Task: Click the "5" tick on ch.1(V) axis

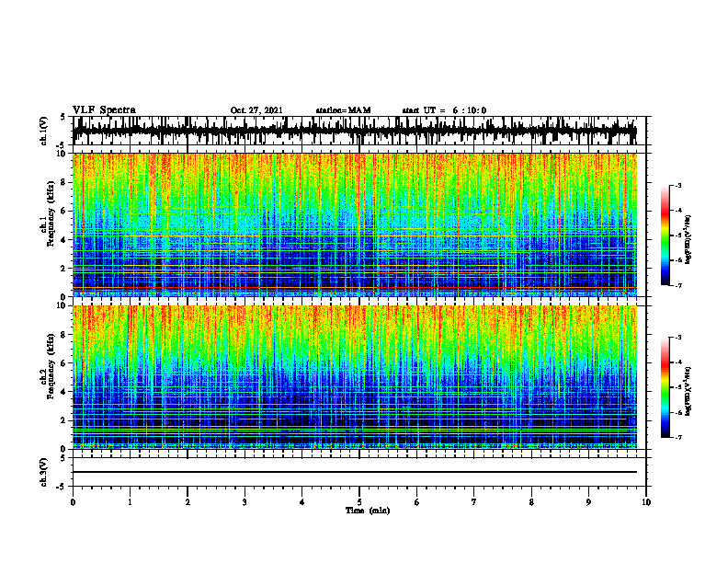Action: click(63, 117)
